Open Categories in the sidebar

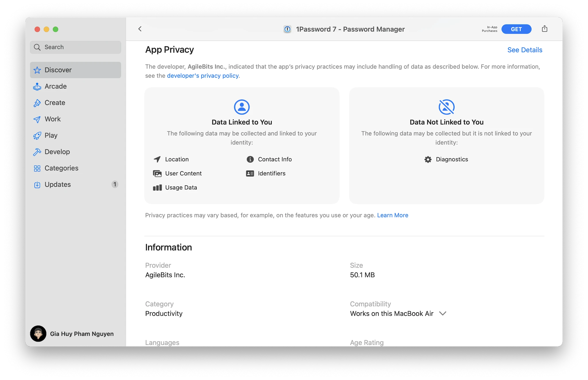point(76,168)
